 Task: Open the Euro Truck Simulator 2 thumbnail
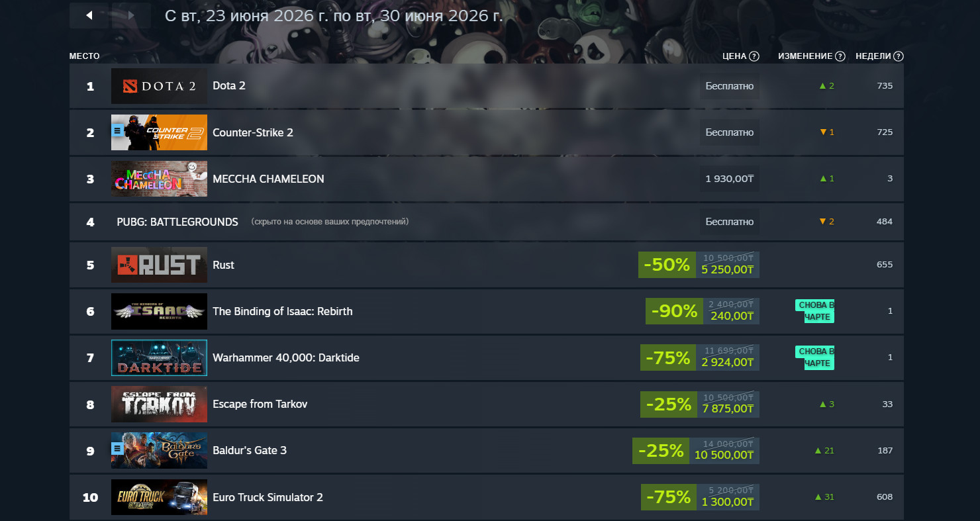tap(159, 497)
